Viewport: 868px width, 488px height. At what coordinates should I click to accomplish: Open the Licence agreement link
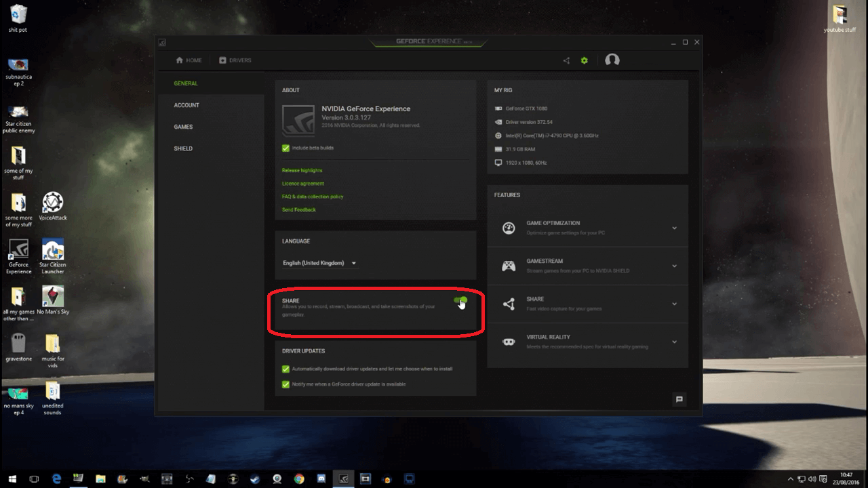click(303, 184)
